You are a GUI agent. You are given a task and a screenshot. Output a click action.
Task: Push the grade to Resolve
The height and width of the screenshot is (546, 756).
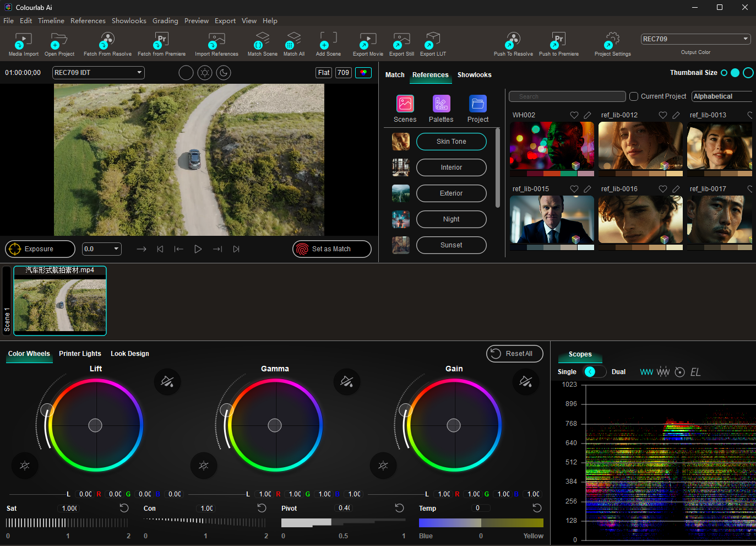pos(513,41)
